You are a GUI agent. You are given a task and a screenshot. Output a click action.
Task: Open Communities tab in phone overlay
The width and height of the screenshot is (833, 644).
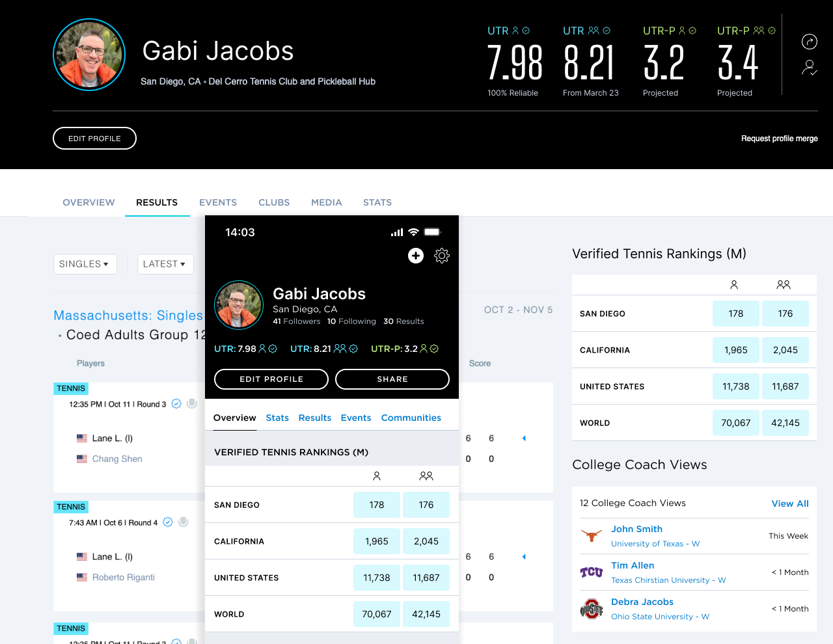(x=411, y=418)
